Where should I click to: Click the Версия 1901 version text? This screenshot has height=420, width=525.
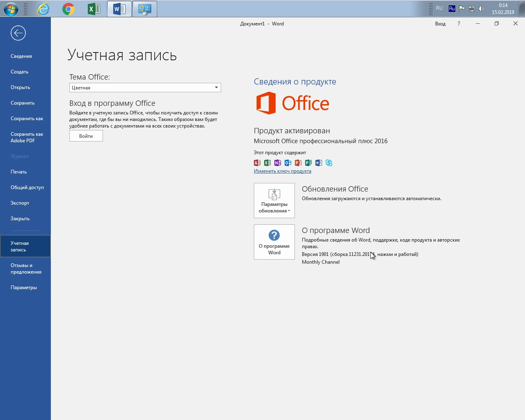(x=360, y=254)
